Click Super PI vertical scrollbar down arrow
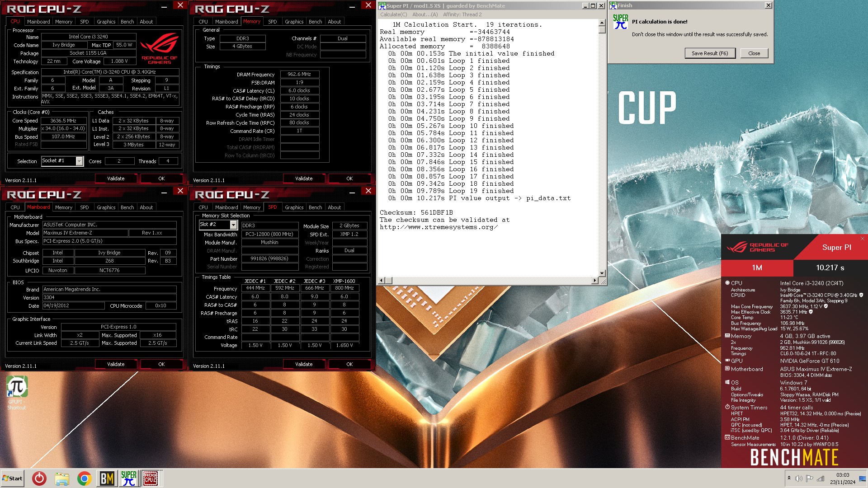The height and width of the screenshot is (488, 868). click(x=602, y=273)
